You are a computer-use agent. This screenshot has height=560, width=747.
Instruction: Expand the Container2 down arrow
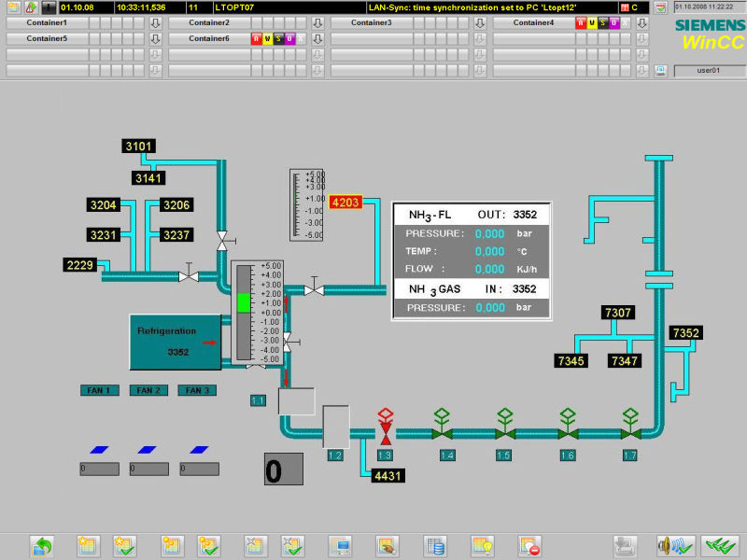pyautogui.click(x=317, y=22)
